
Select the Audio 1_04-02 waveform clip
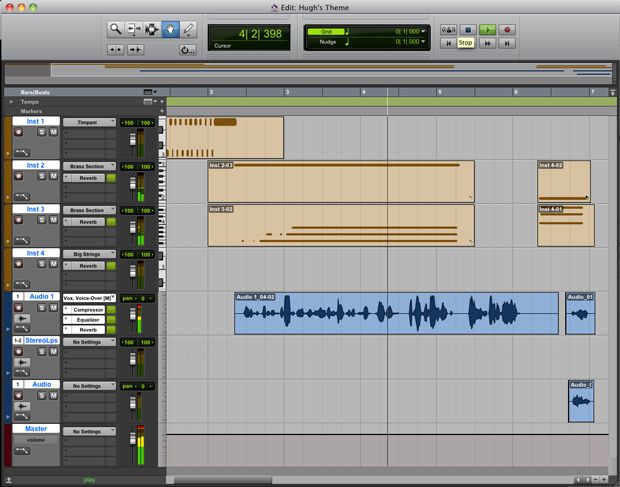[x=396, y=314]
